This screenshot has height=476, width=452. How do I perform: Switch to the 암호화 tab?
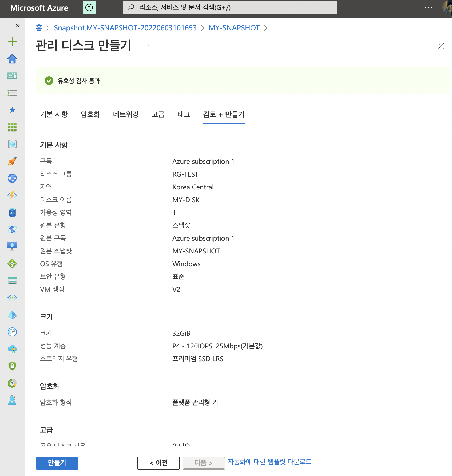click(x=90, y=114)
